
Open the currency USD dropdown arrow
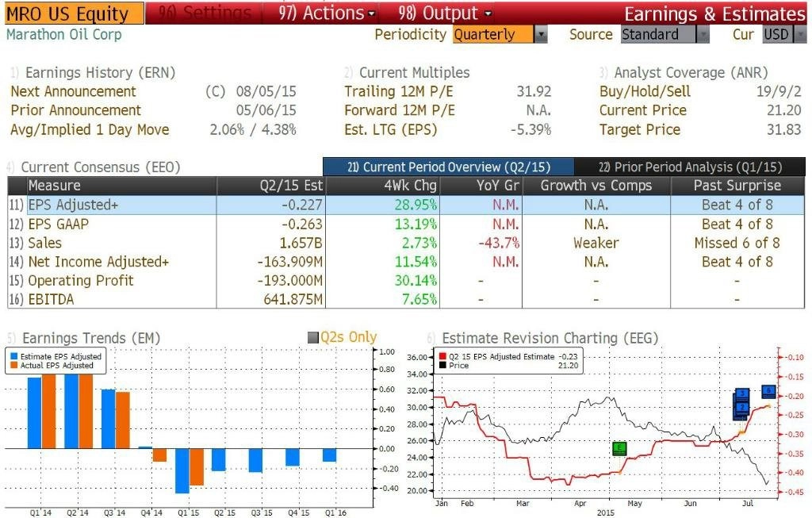(800, 35)
